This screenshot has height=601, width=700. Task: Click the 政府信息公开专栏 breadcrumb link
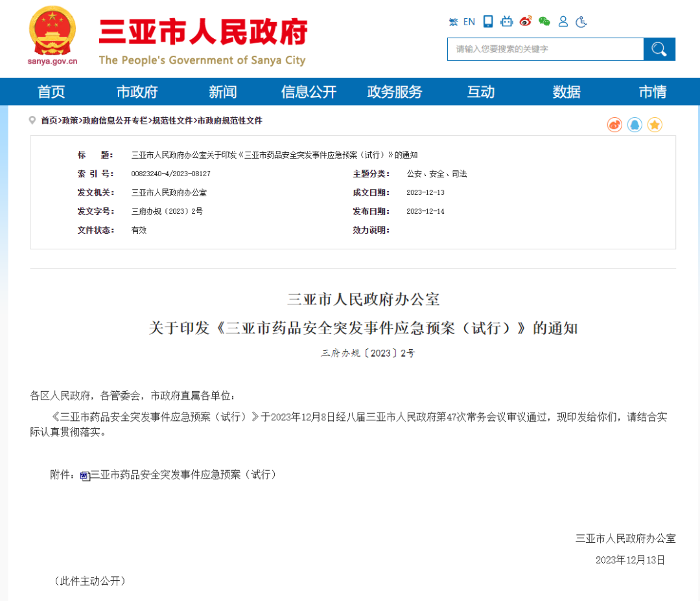115,120
